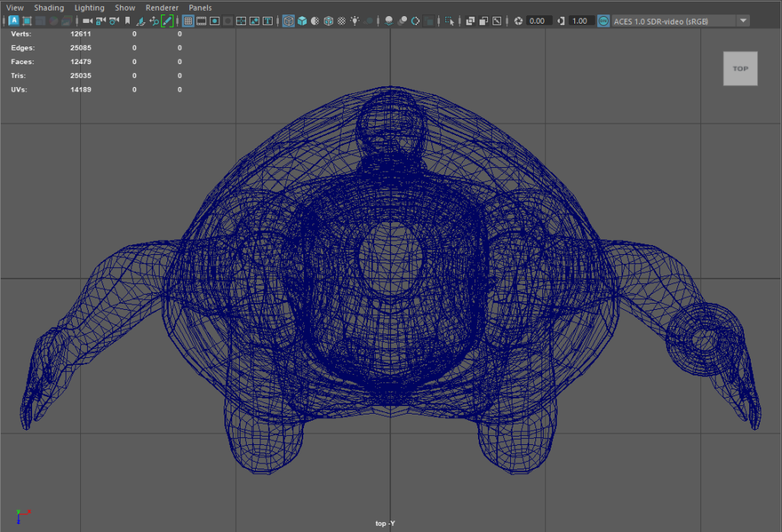Toggle the viewport Grid display
Viewport: 782px width, 532px height.
tap(188, 21)
